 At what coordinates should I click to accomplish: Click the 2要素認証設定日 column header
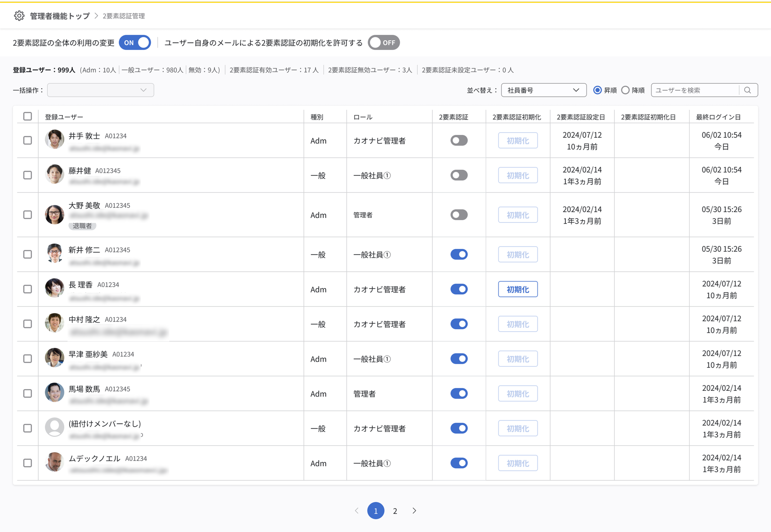coord(581,117)
